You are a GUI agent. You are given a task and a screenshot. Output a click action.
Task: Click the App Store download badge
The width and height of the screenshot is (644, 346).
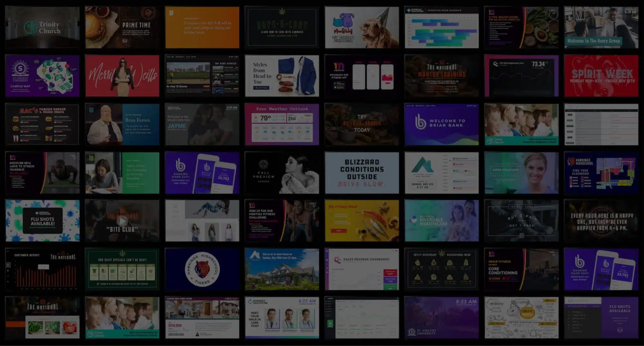click(339, 88)
